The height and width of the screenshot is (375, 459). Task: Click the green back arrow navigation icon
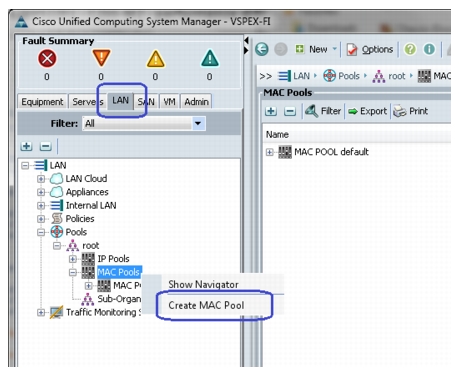pyautogui.click(x=262, y=49)
